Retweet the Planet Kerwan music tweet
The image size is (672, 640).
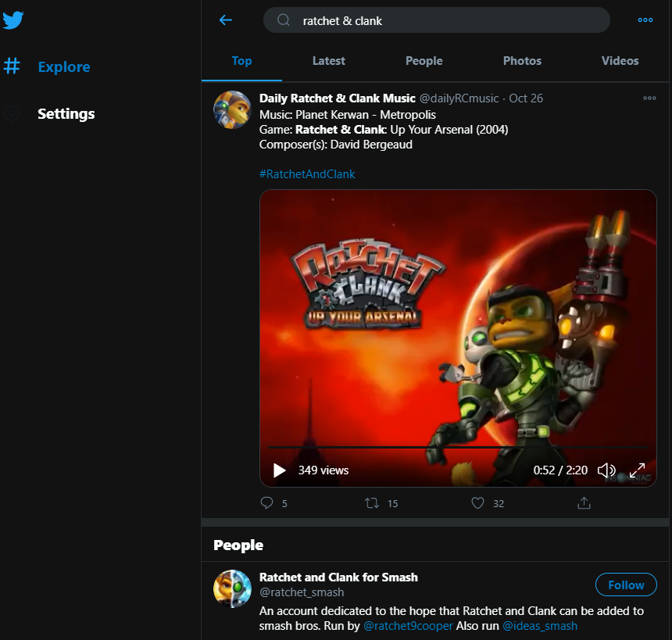[373, 503]
